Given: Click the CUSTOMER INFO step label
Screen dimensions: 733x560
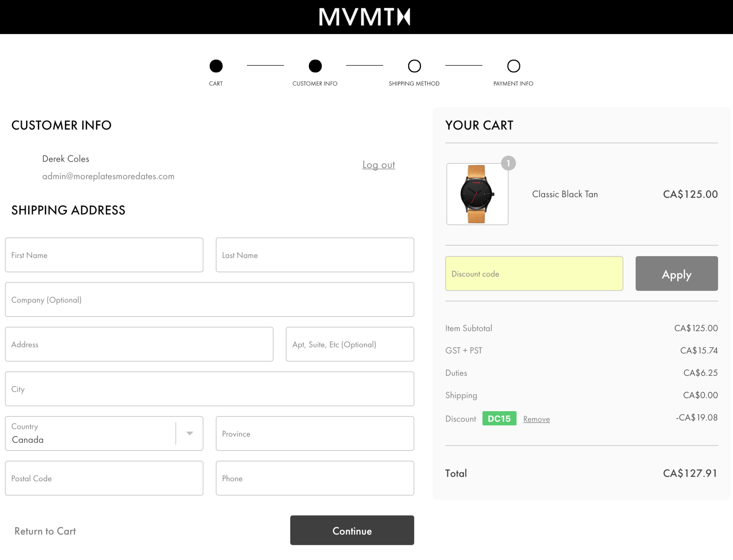Looking at the screenshot, I should tap(315, 83).
